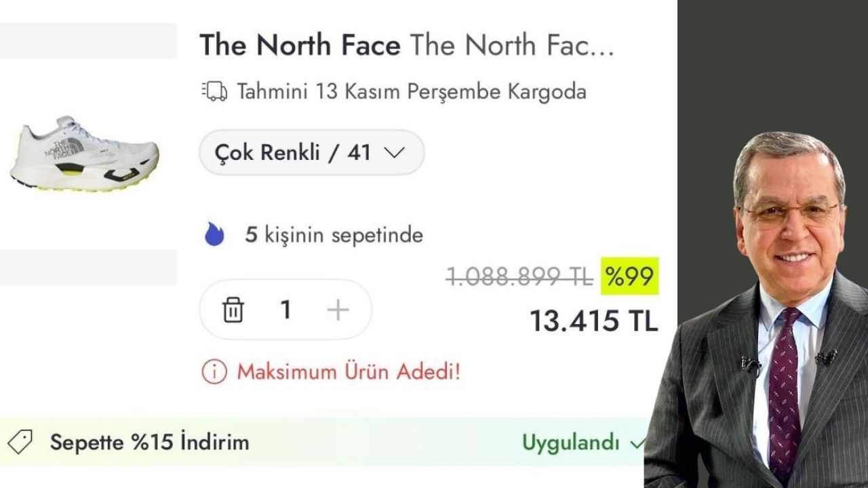Open the truncated The North Fac... product title
Screen dimensions: 868x488
(513, 45)
